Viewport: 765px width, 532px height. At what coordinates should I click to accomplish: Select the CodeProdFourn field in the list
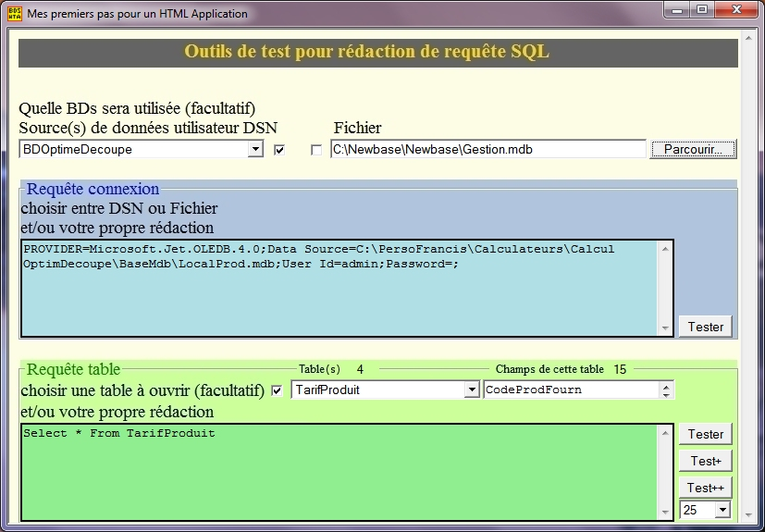[x=570, y=390]
